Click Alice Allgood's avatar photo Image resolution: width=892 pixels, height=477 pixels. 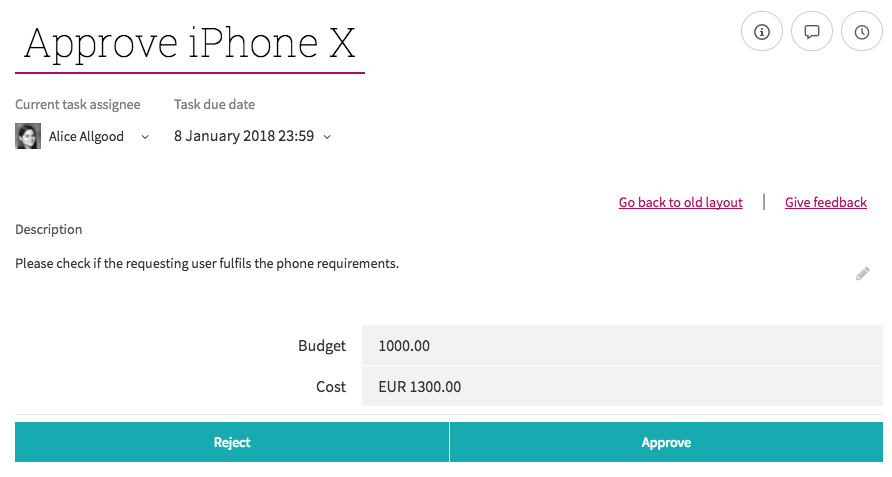(x=28, y=136)
